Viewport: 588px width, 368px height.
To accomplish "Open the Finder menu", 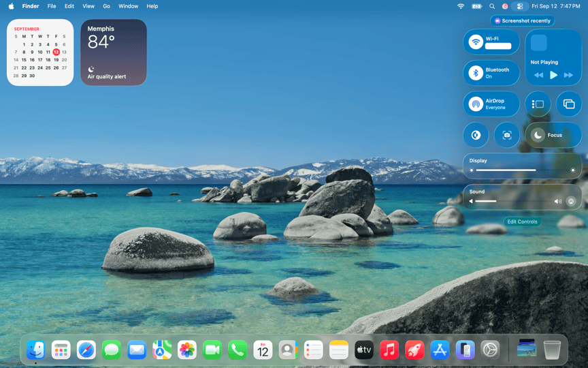I will (x=31, y=6).
